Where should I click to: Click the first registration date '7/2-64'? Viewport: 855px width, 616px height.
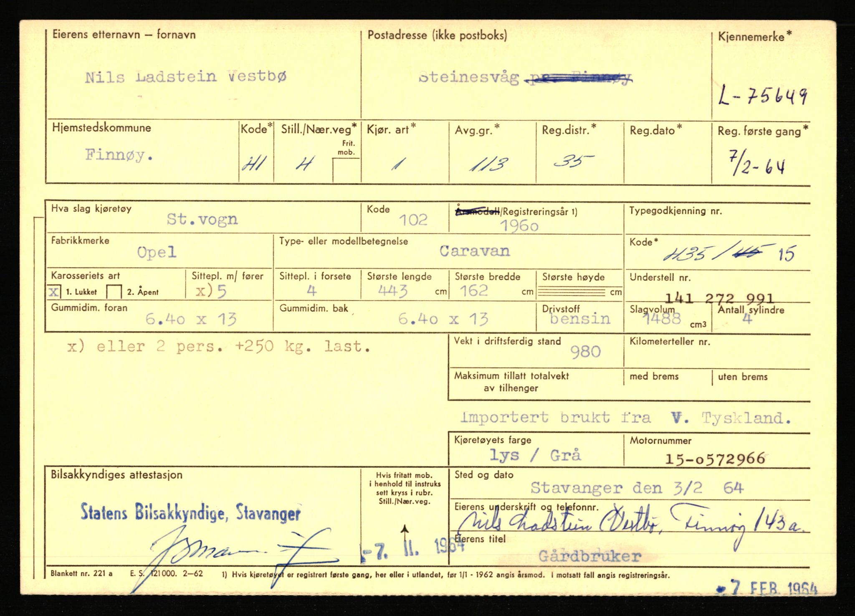pyautogui.click(x=756, y=164)
